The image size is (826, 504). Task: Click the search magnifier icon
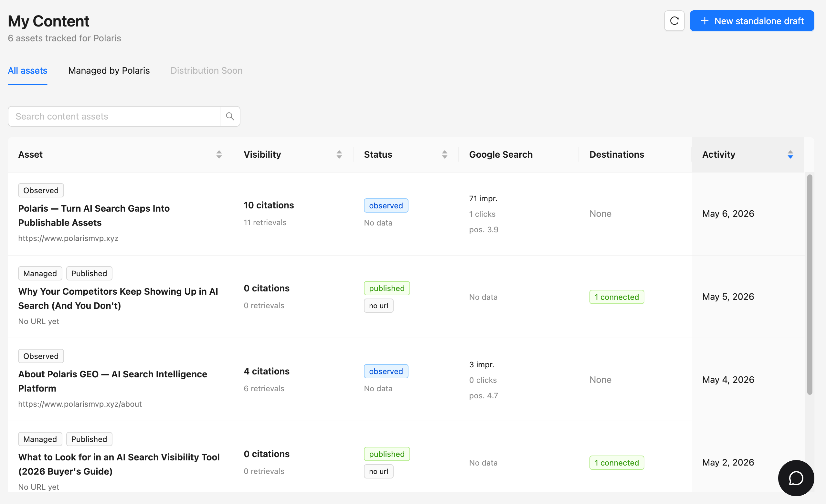point(230,116)
